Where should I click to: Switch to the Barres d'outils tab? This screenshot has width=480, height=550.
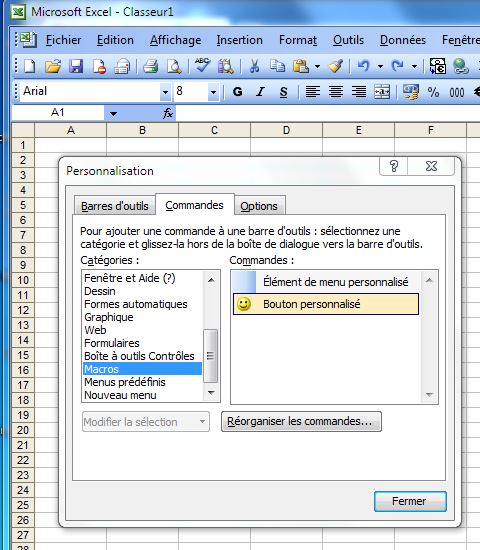(x=115, y=206)
